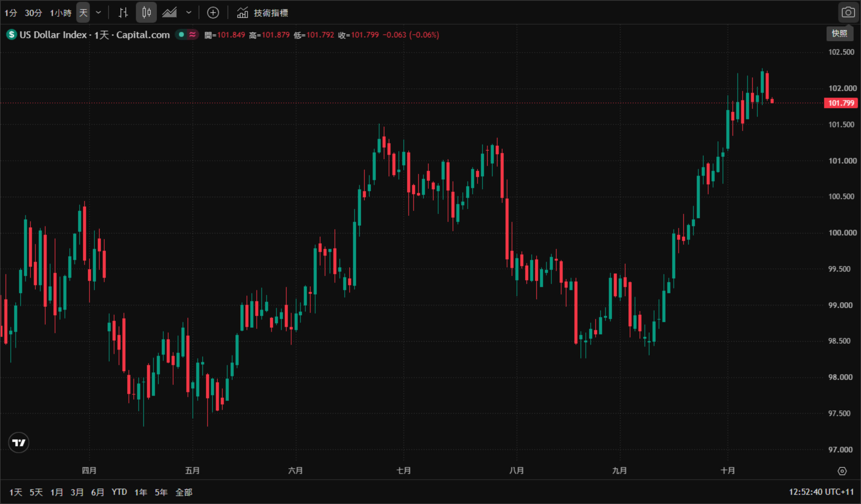Viewport: 861px width, 504px height.
Task: Click the TradingView logo badge
Action: point(18,443)
